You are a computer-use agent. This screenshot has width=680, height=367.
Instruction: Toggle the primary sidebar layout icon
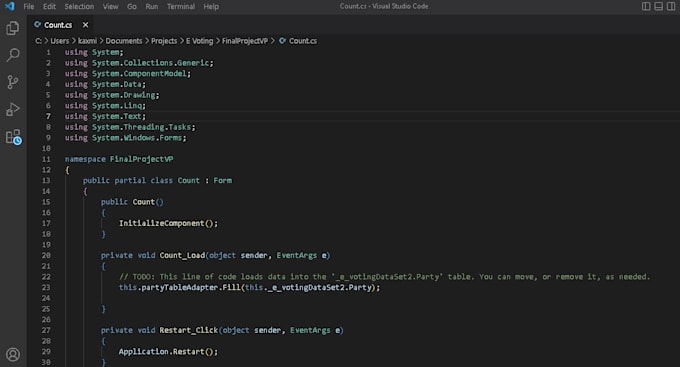(x=646, y=6)
